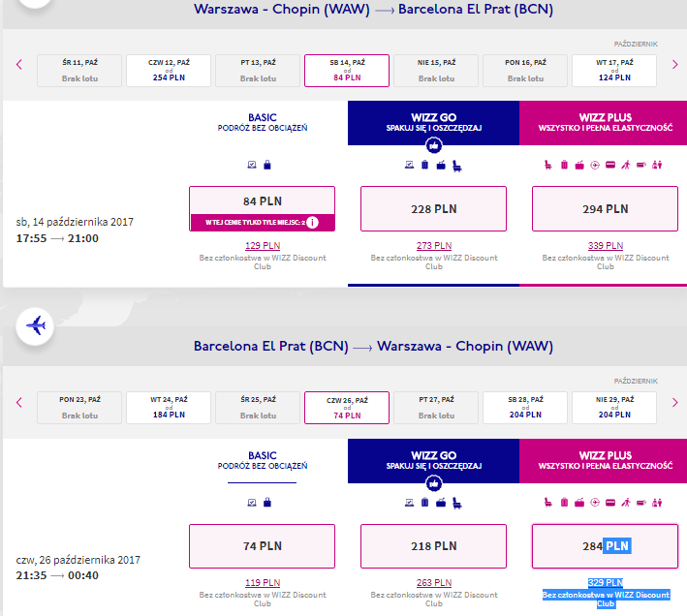Choose outbound WIZZ GO fare, 228 PLN

pyautogui.click(x=433, y=209)
